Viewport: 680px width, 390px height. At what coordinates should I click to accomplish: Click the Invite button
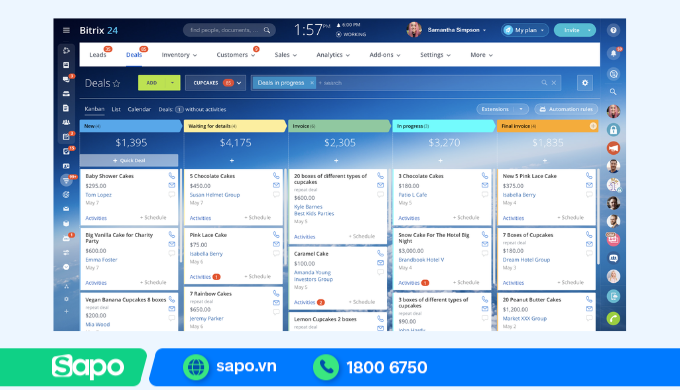click(571, 30)
